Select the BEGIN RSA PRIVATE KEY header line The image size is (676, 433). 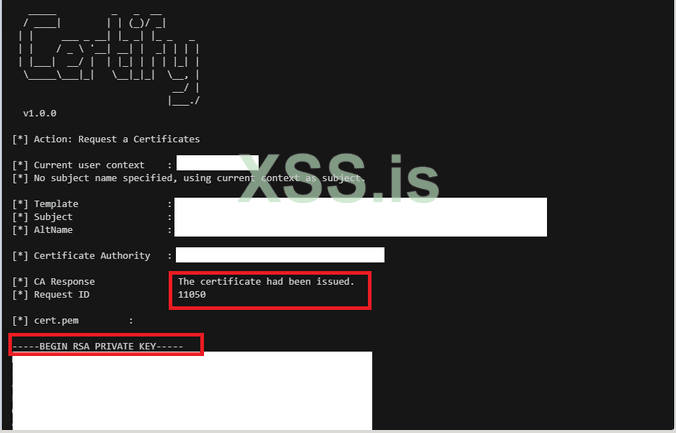tap(98, 346)
